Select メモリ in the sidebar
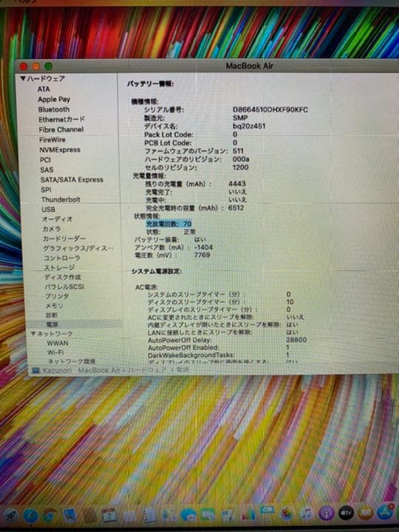The image size is (399, 532). (54, 306)
